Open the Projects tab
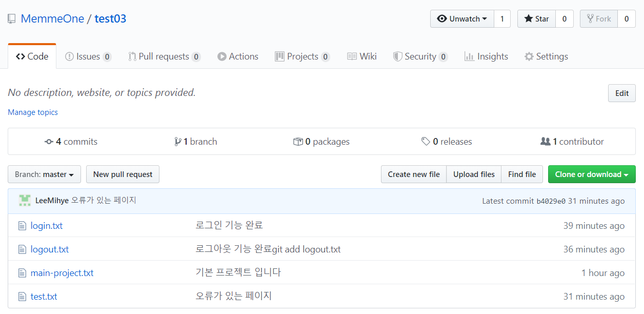The height and width of the screenshot is (314, 644). point(303,56)
